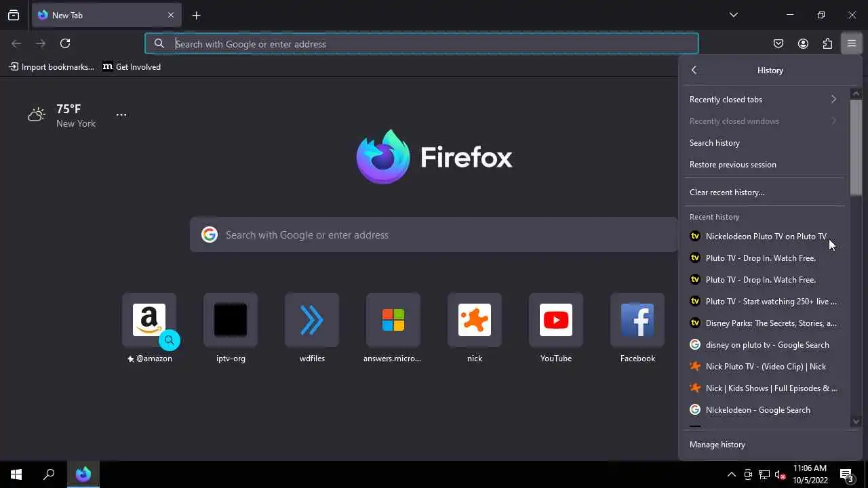Expand Recently closed tabs submenu
The width and height of the screenshot is (868, 488).
click(x=764, y=99)
